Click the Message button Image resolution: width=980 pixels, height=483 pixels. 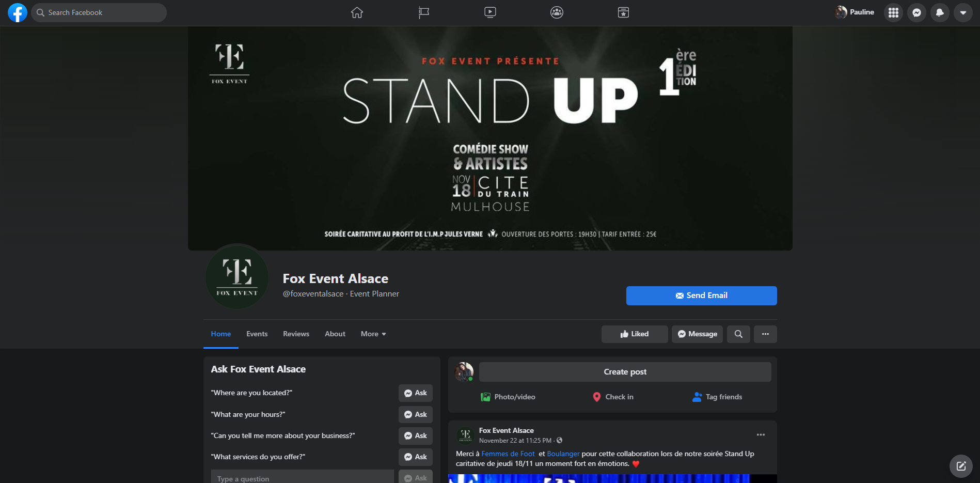(x=697, y=334)
